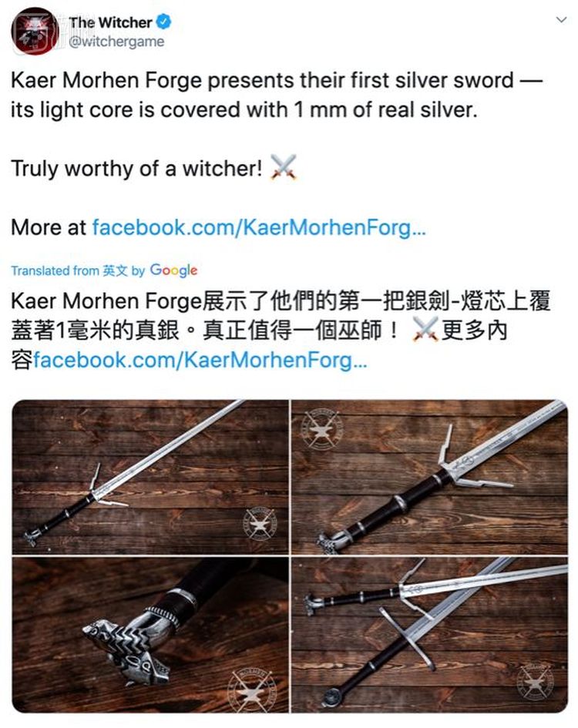Open the top-right hilt closeup photo
578x728 pixels.
430,477
